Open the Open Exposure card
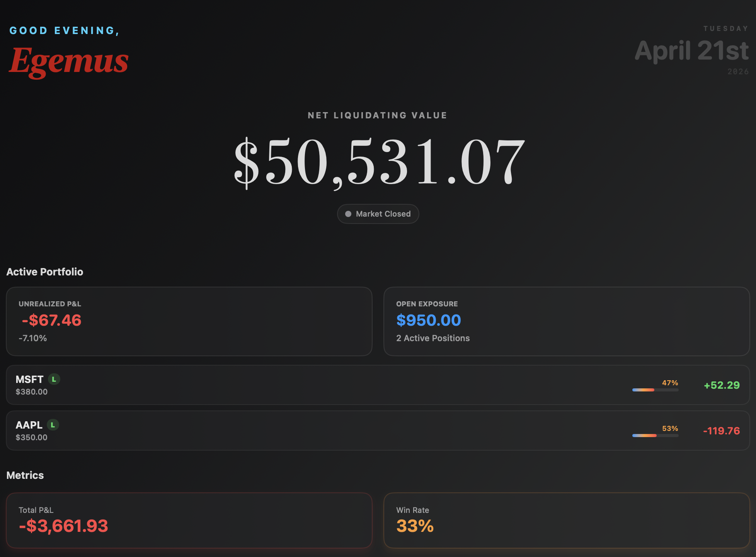Viewport: 756px width, 557px height. click(567, 321)
